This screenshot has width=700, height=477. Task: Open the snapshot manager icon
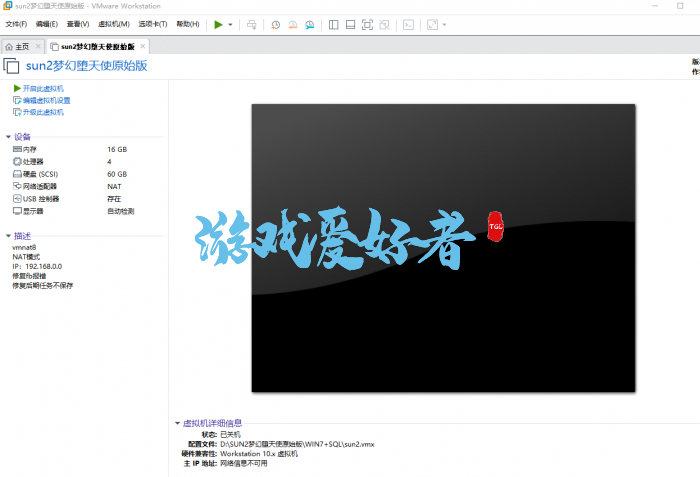click(309, 25)
